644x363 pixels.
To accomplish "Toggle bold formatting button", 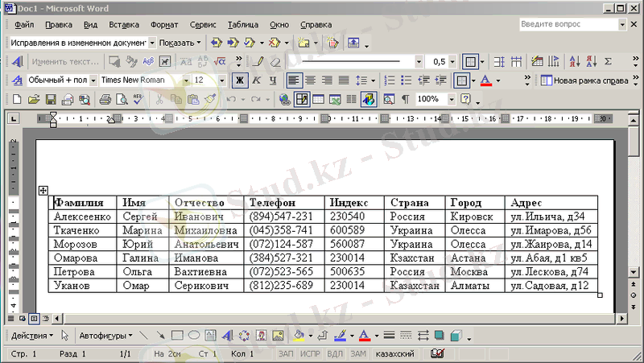I will point(239,80).
